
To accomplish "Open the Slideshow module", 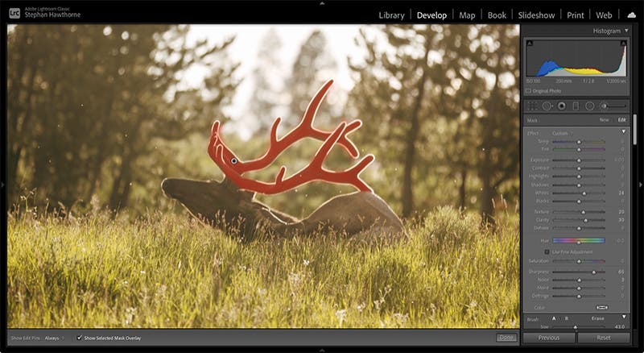I will (x=536, y=15).
